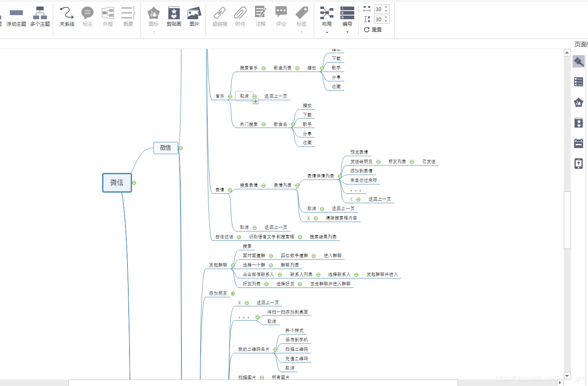This screenshot has height=386, width=588.
Task: Expand the 标签 dropdown arrow
Action: point(302,32)
